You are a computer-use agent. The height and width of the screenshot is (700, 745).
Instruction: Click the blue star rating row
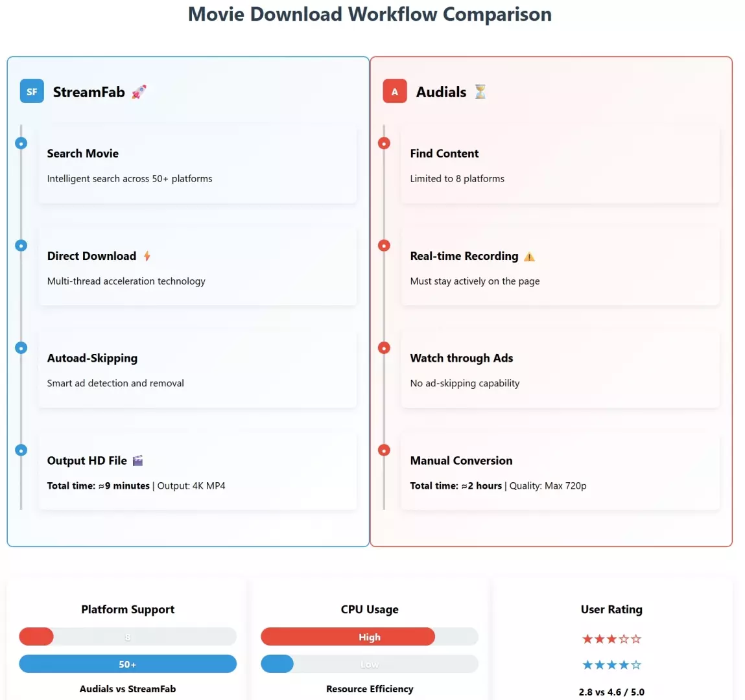(611, 665)
